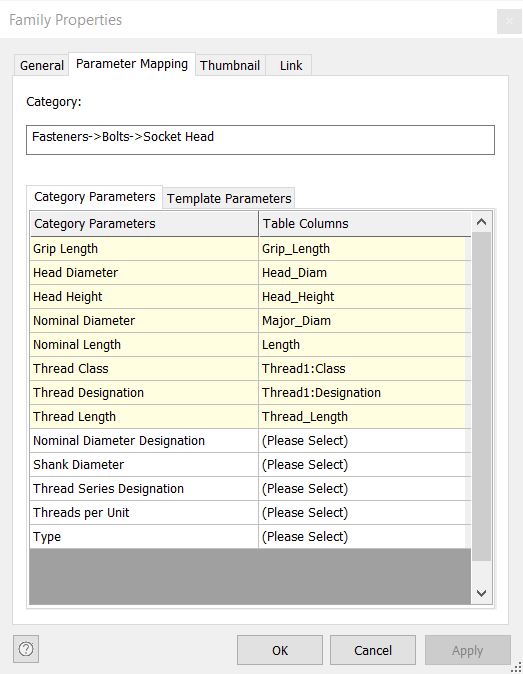The height and width of the screenshot is (674, 523).
Task: Select the Thread Designation parameter row
Action: click(144, 393)
